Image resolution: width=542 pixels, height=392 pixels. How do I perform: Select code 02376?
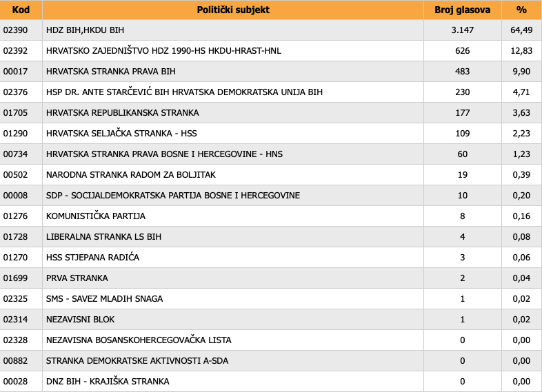coord(15,92)
